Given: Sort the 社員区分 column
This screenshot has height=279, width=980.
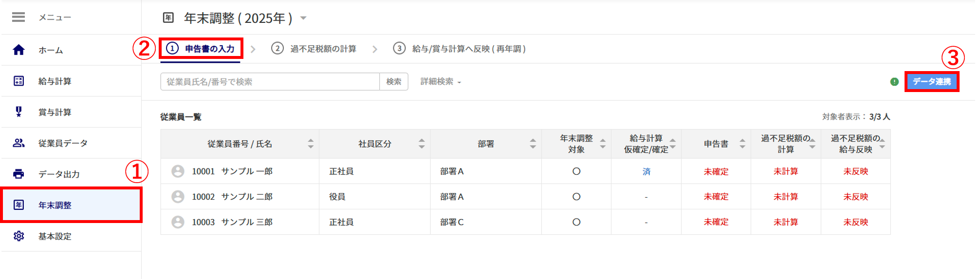Looking at the screenshot, I should pyautogui.click(x=422, y=144).
